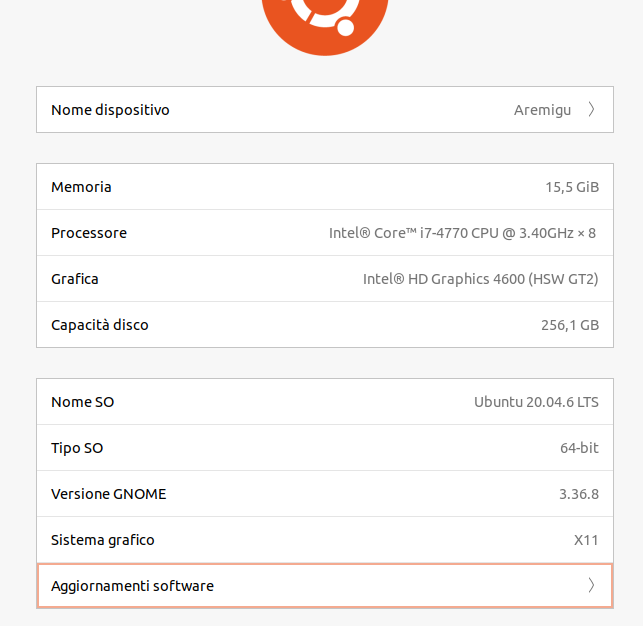Image resolution: width=643 pixels, height=626 pixels.
Task: Click the Versione GNOME row label
Action: click(x=109, y=494)
